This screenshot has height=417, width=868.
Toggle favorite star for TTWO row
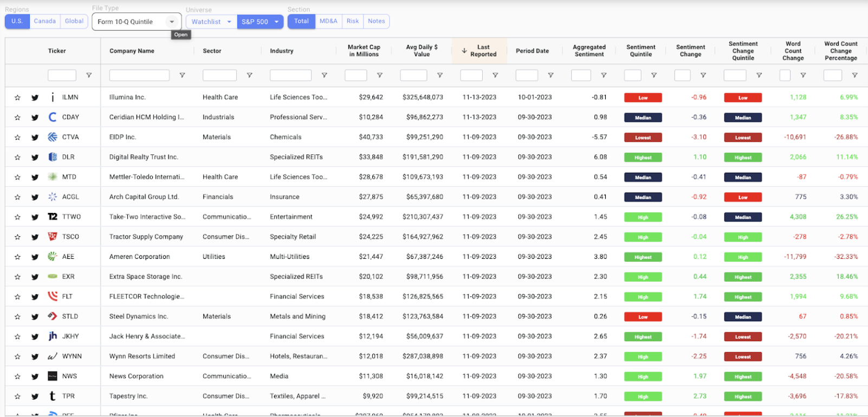click(x=17, y=217)
